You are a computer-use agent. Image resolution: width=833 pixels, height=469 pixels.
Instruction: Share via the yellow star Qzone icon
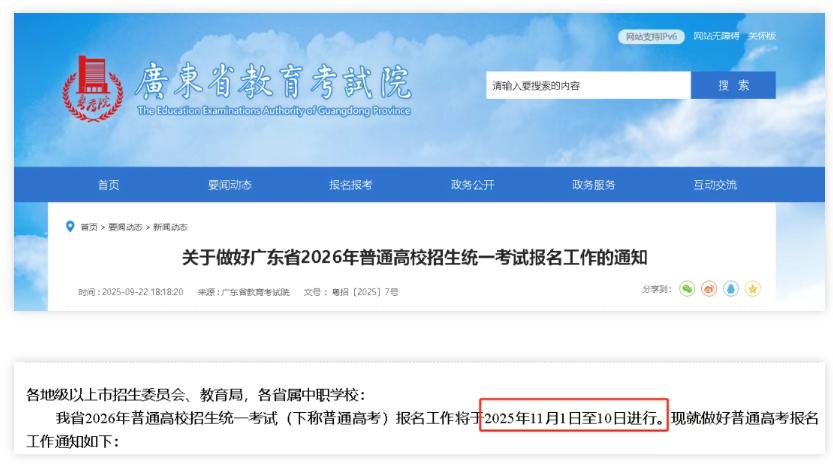point(753,288)
